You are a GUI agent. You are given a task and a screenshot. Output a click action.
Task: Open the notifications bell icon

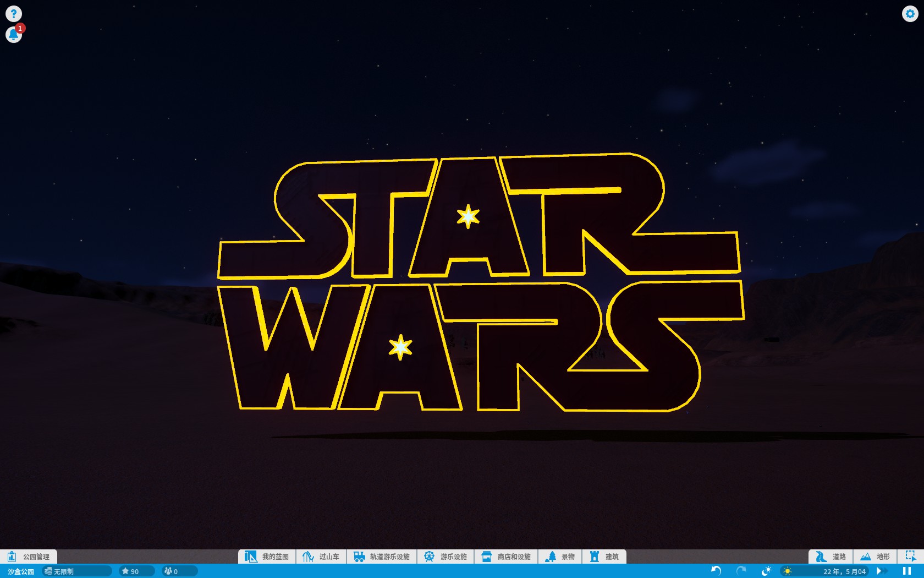coord(14,35)
